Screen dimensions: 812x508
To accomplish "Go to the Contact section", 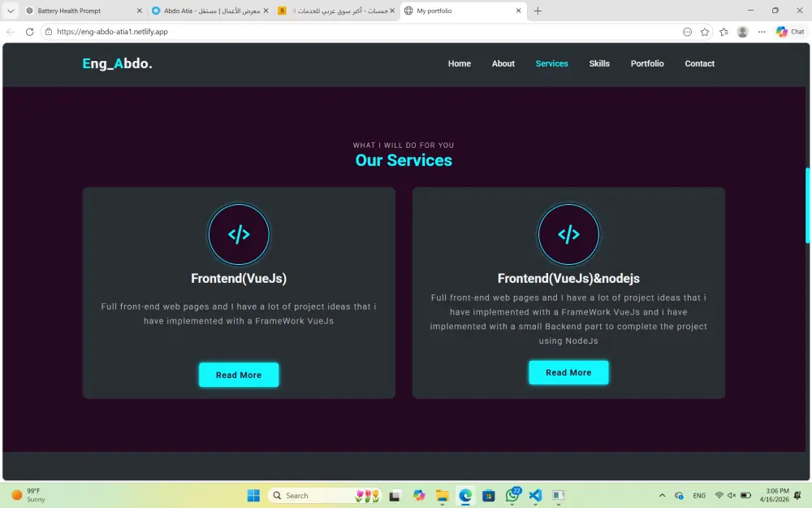I will click(700, 63).
